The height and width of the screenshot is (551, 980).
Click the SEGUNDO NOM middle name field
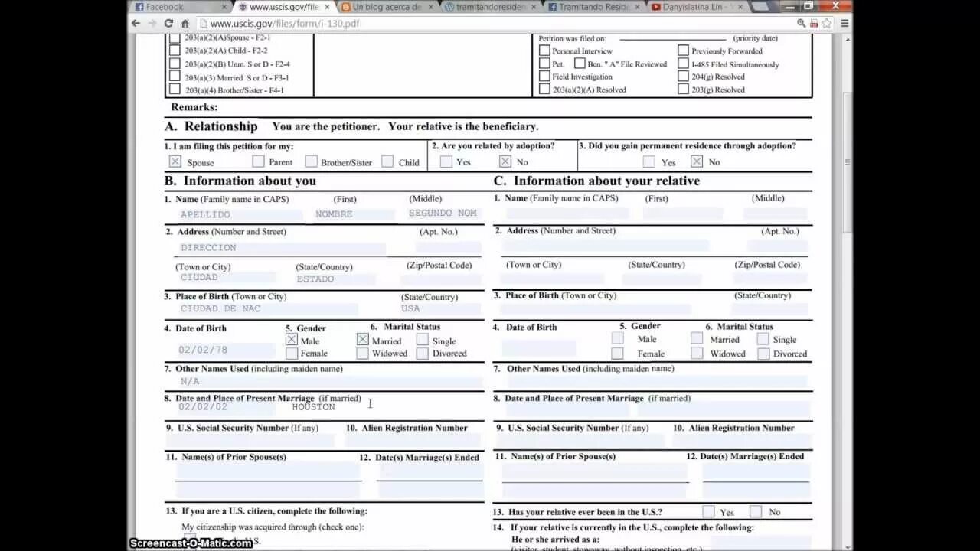pyautogui.click(x=444, y=214)
